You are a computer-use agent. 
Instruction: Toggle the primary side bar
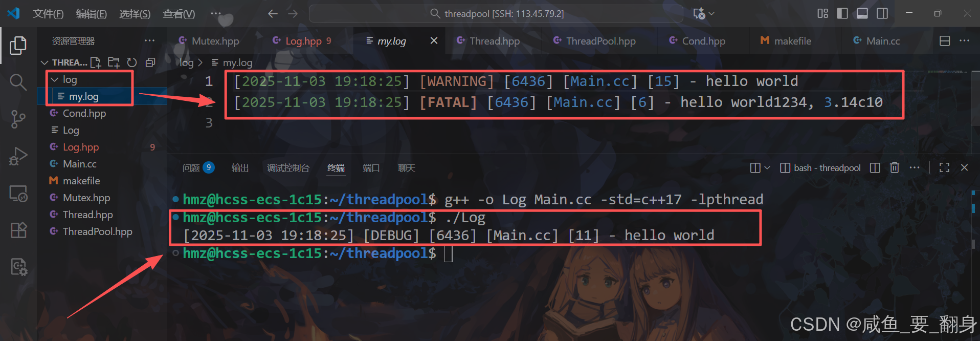coord(842,14)
